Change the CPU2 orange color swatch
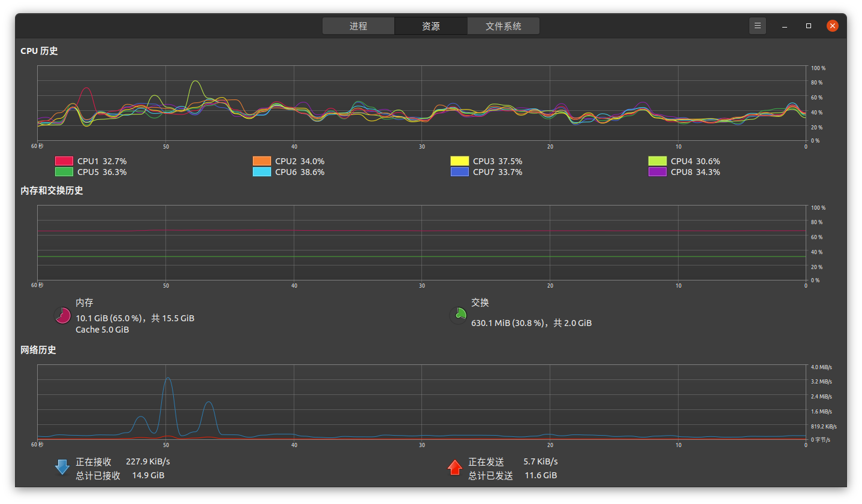Image resolution: width=862 pixels, height=504 pixels. (x=262, y=161)
